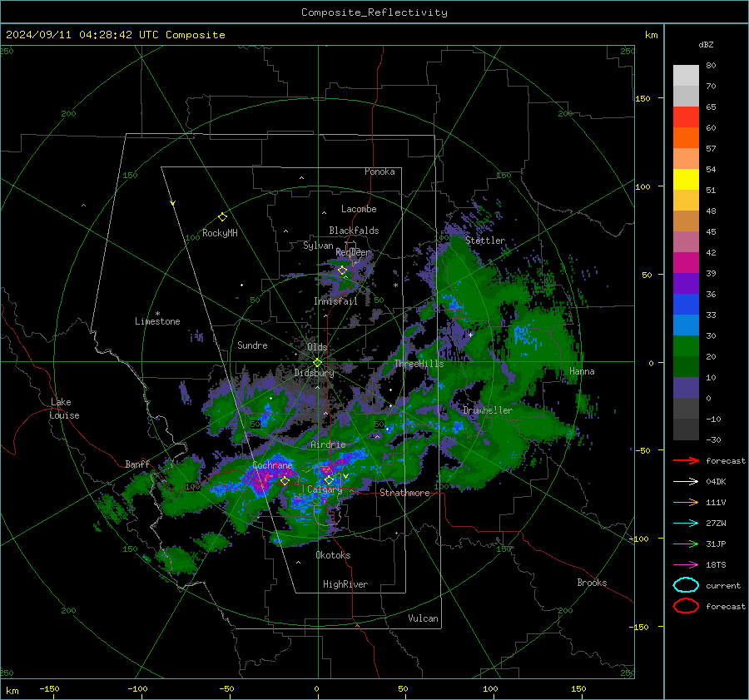Viewport: 749px width, 700px height.
Task: Pick the pink 42-45 dBZ swatch
Action: tap(686, 241)
